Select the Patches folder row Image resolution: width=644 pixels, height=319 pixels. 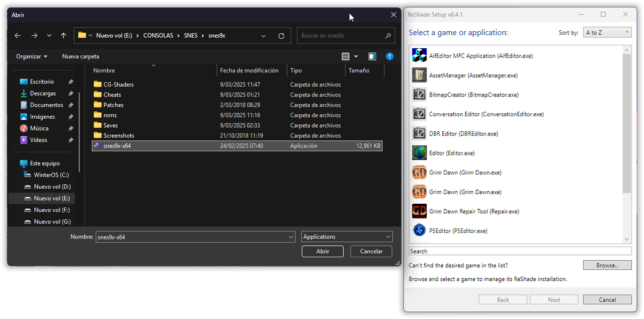(x=237, y=105)
